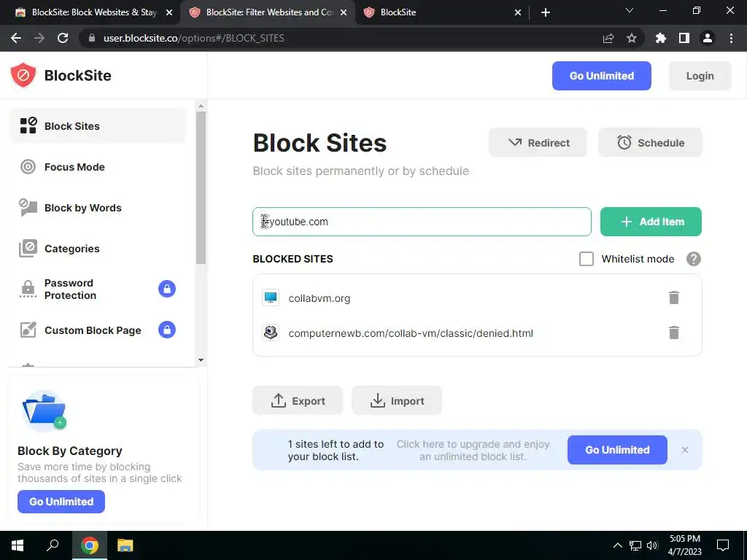
Task: Open the Extensions puzzle icon
Action: [x=661, y=38]
